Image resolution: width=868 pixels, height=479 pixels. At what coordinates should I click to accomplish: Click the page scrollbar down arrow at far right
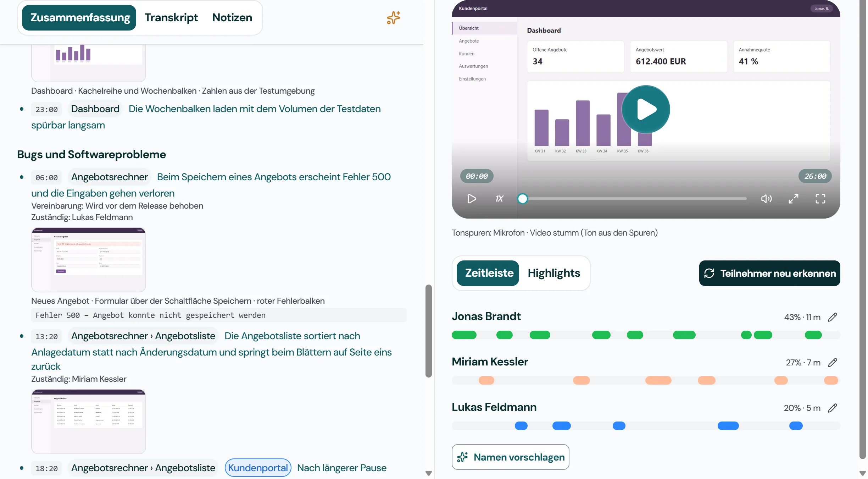(863, 473)
